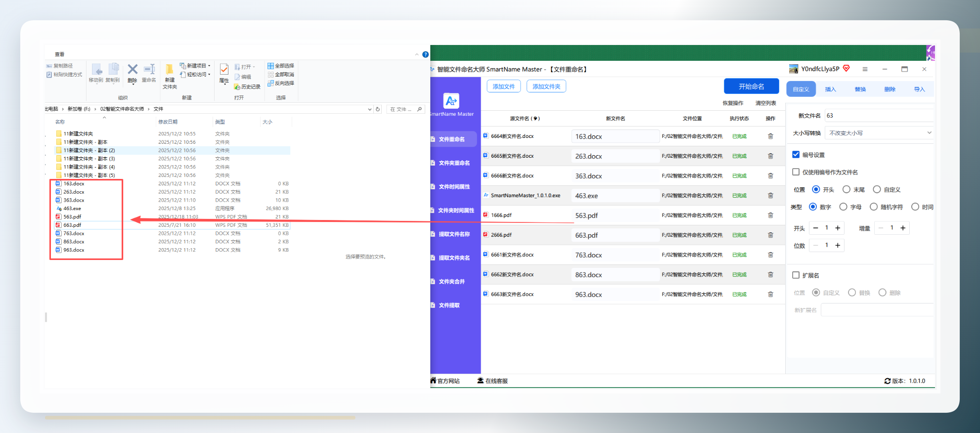
Task: Click the 开始命名 button
Action: point(752,86)
